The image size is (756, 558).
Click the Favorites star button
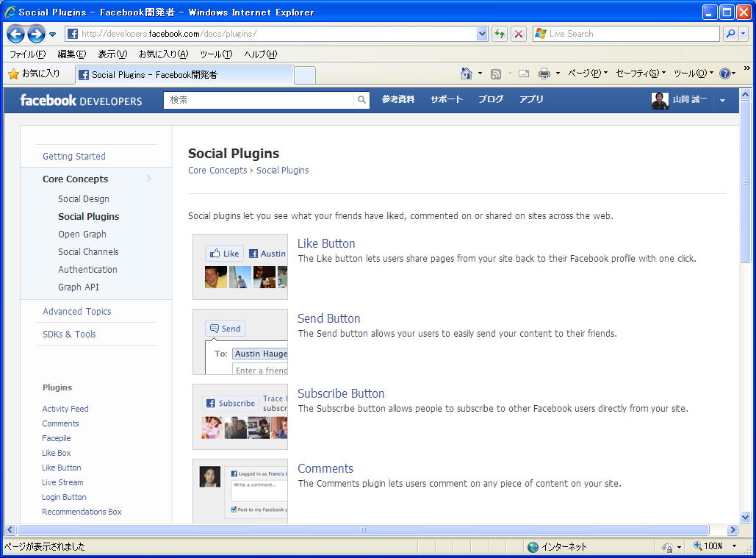click(x=34, y=74)
